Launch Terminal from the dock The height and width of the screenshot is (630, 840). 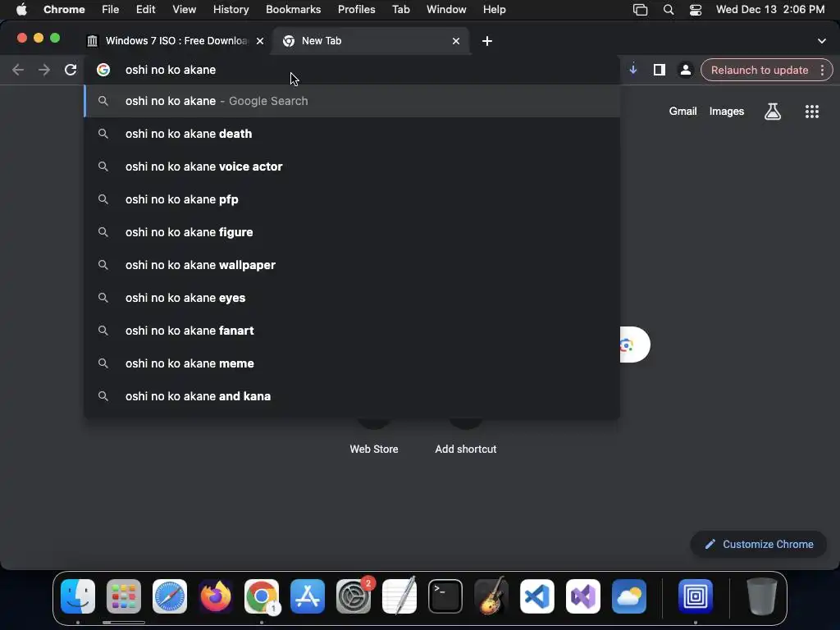point(445,596)
